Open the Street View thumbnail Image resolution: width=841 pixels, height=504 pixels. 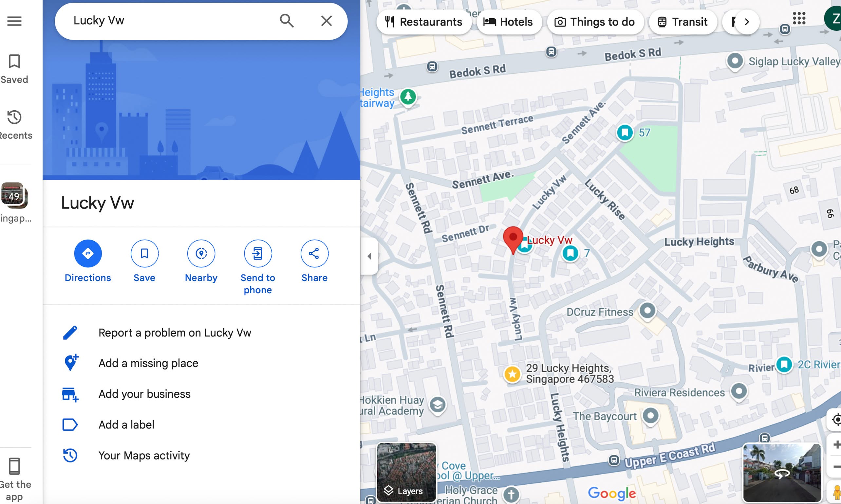pyautogui.click(x=781, y=472)
